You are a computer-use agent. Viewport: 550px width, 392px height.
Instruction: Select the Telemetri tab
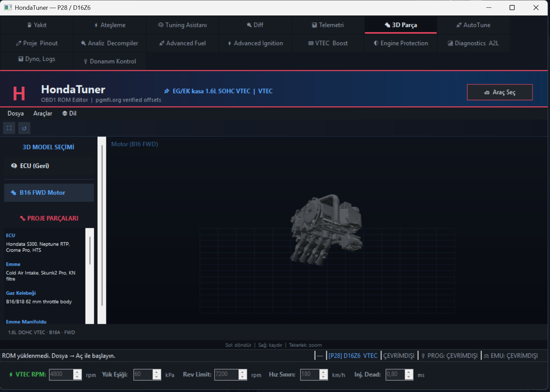tap(328, 25)
